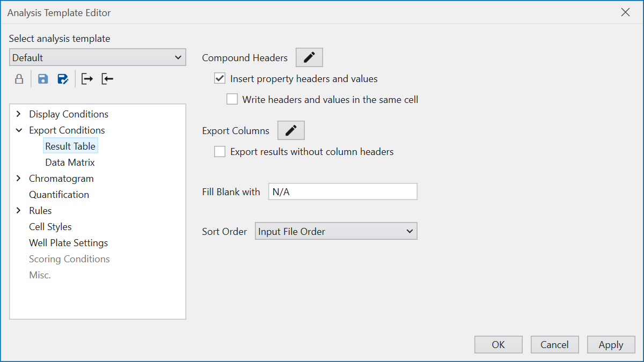Expand the Display Conditions tree node

point(19,114)
